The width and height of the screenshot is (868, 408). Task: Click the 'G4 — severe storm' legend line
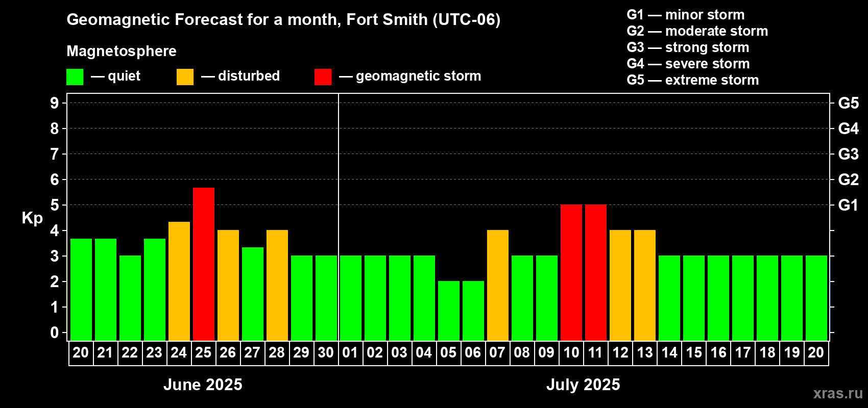point(688,64)
